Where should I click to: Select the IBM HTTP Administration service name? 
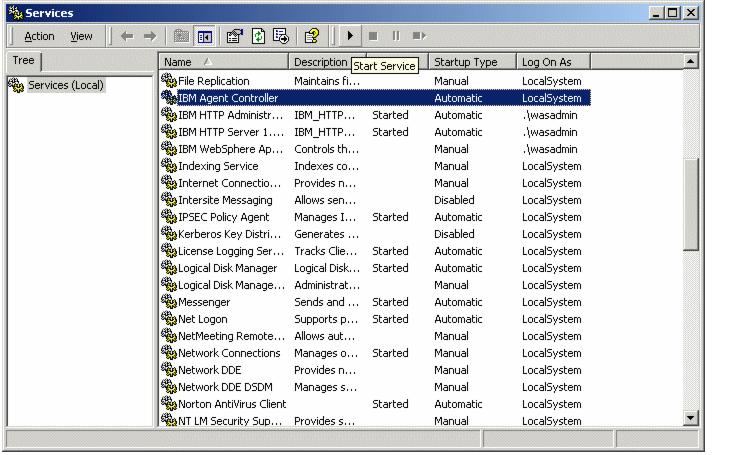tap(231, 115)
